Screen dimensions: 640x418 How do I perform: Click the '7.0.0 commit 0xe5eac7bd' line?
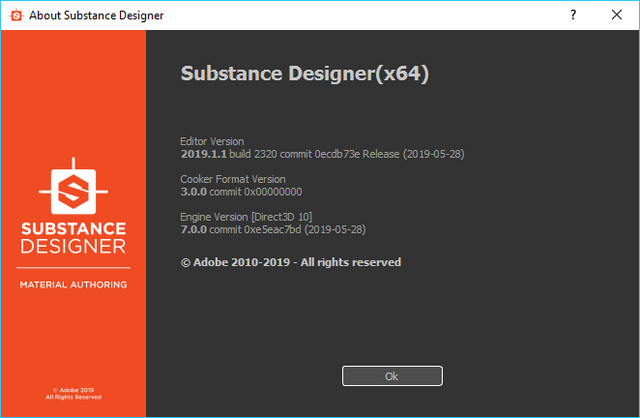pos(273,229)
